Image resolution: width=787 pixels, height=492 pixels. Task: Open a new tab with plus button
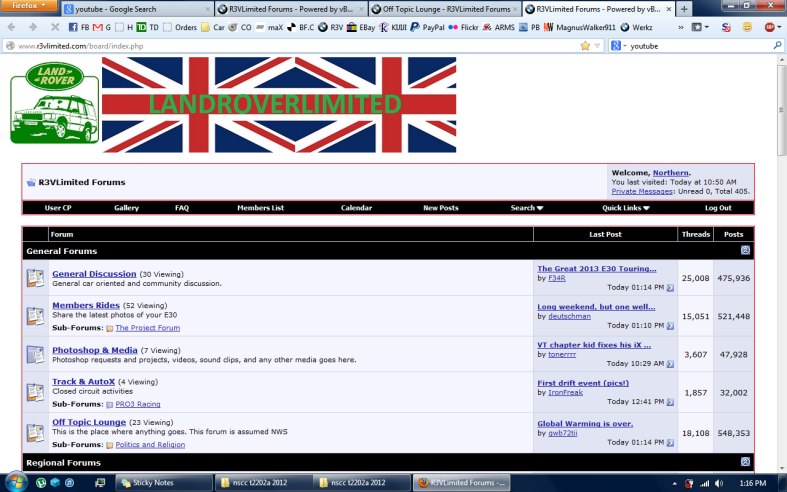point(684,9)
